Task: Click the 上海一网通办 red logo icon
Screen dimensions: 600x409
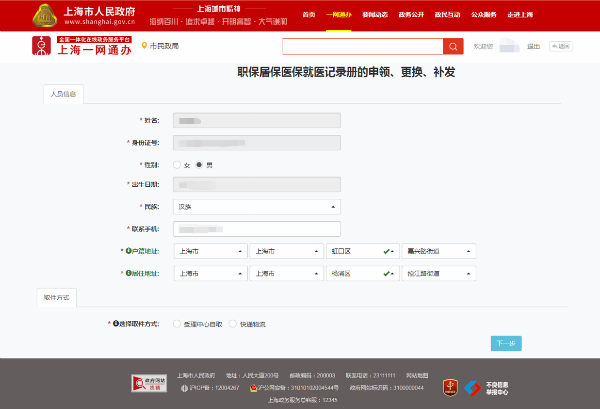Action: (x=41, y=46)
